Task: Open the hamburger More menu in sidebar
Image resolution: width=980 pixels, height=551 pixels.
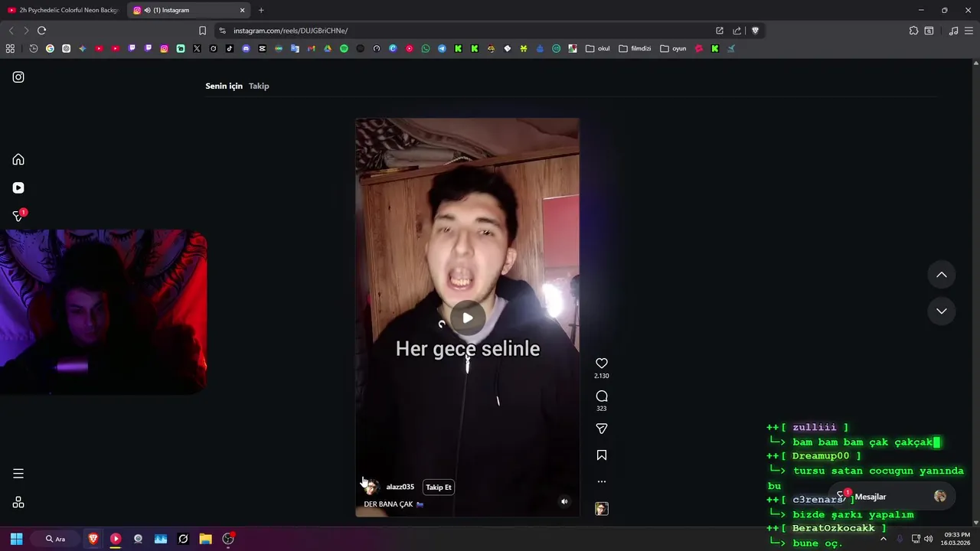Action: [18, 474]
